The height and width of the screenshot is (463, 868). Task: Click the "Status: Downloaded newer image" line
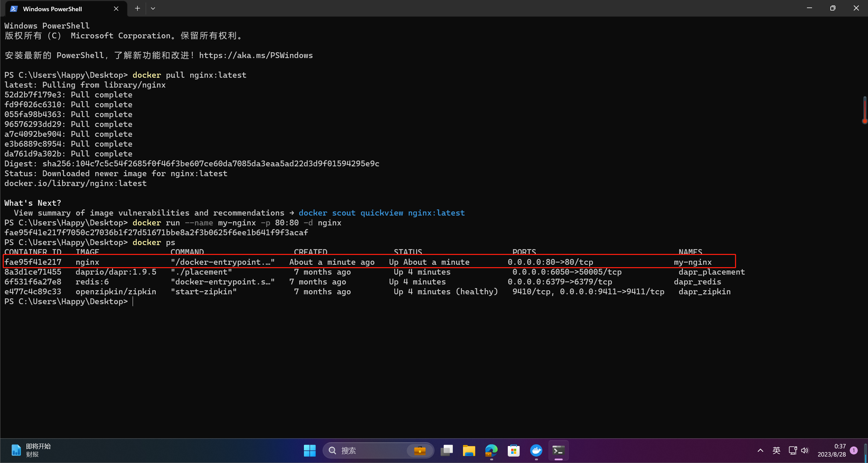click(116, 173)
